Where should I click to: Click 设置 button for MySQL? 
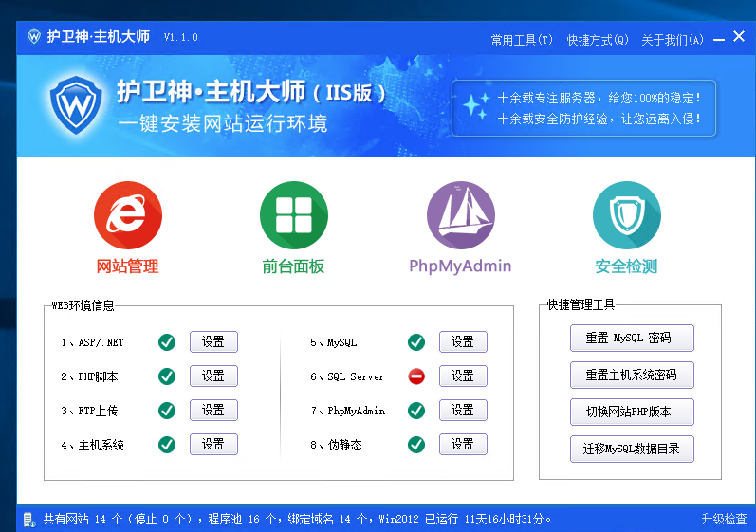point(463,341)
